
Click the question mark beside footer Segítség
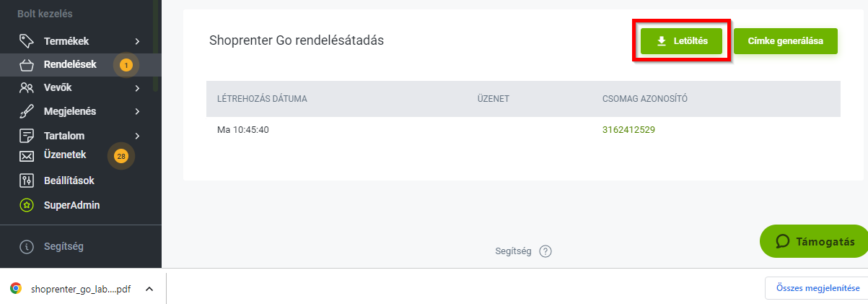pos(545,251)
